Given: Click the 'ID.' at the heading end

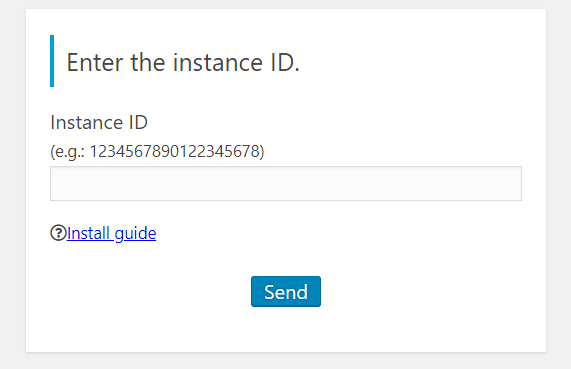Looking at the screenshot, I should (x=285, y=62).
